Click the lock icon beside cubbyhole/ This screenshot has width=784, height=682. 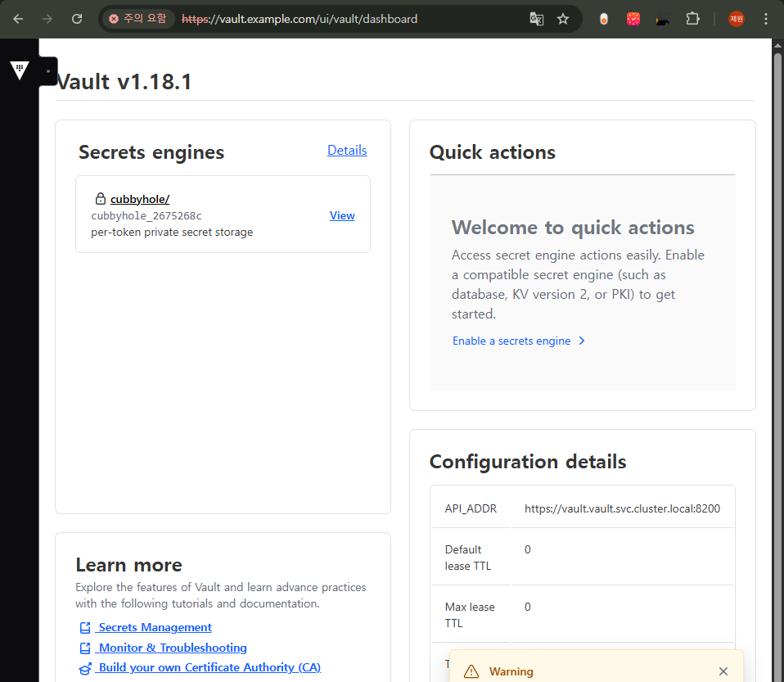(101, 199)
